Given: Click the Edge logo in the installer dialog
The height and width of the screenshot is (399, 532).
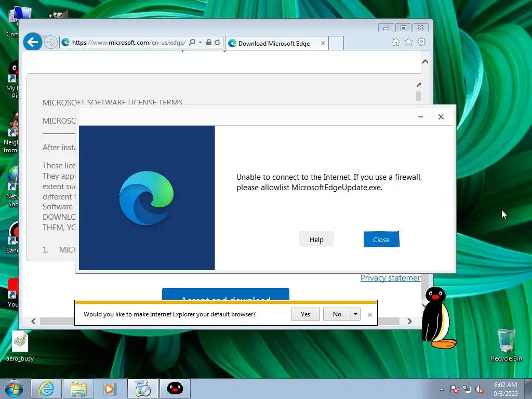Looking at the screenshot, I should click(147, 198).
